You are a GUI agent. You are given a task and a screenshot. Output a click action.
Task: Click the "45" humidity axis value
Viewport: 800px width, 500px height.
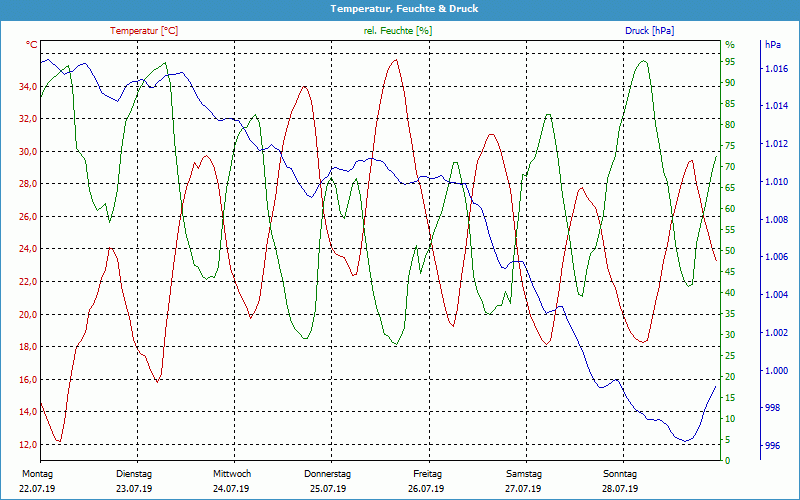(x=730, y=272)
